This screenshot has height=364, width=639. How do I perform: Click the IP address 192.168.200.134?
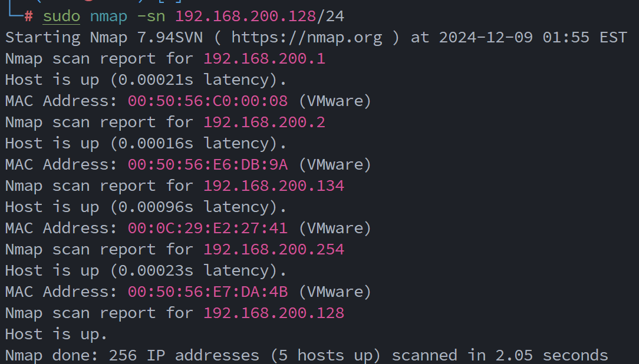274,186
